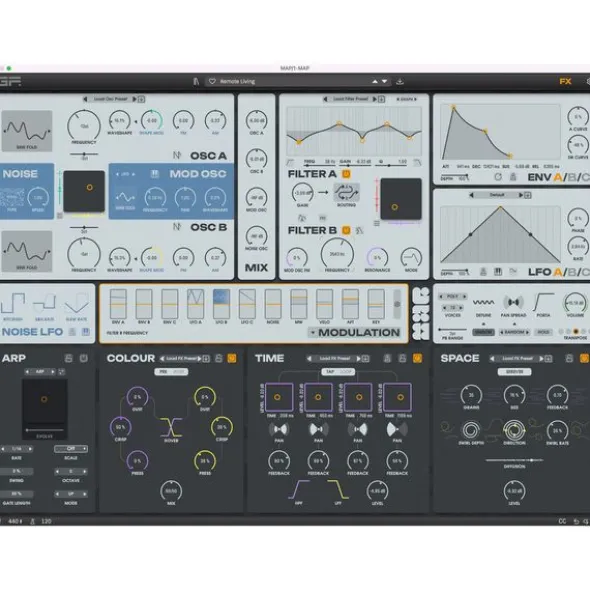Click the LPF filter curve in TIME
The width and height of the screenshot is (590, 591).
pyautogui.click(x=338, y=490)
